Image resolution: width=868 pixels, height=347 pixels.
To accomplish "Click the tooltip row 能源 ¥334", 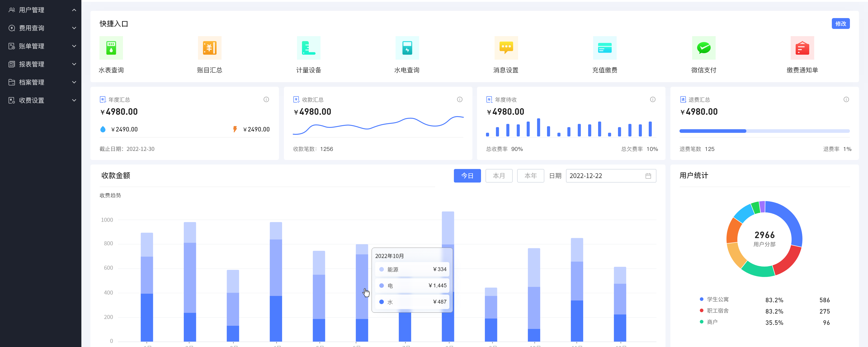I will pos(412,269).
